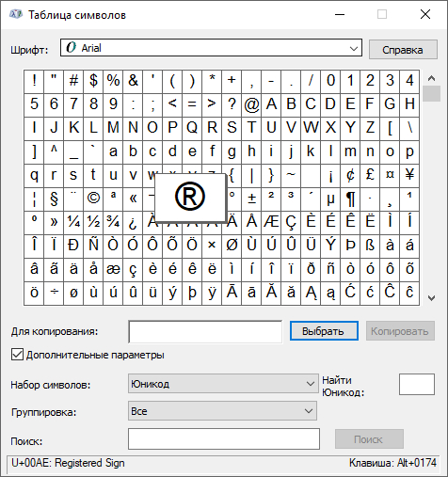This screenshot has width=448, height=477.
Task: Click the Поиск search button
Action: click(369, 439)
